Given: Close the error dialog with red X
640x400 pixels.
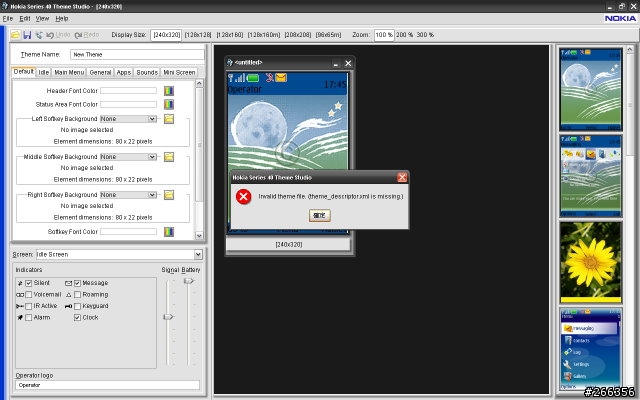Looking at the screenshot, I should (x=402, y=177).
